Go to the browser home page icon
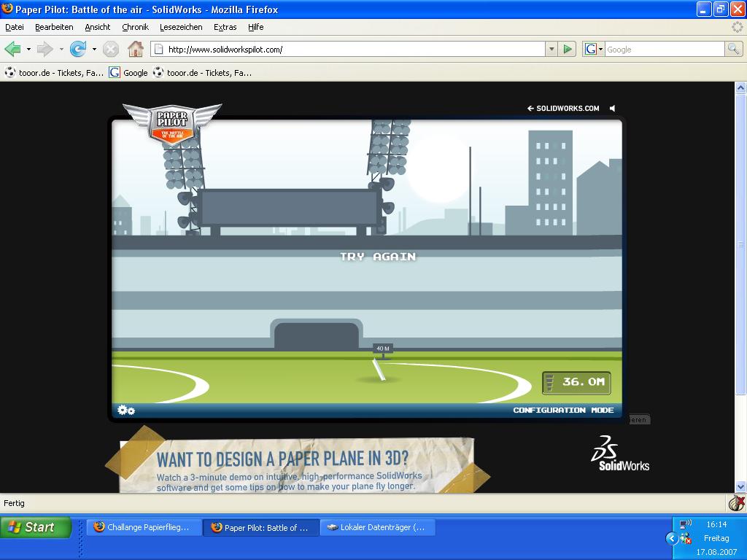 click(135, 49)
